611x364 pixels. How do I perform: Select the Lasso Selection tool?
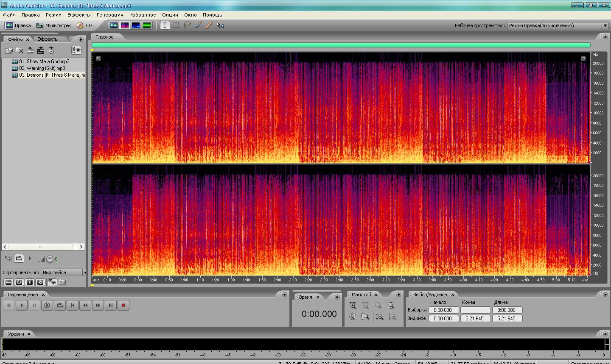tap(187, 25)
